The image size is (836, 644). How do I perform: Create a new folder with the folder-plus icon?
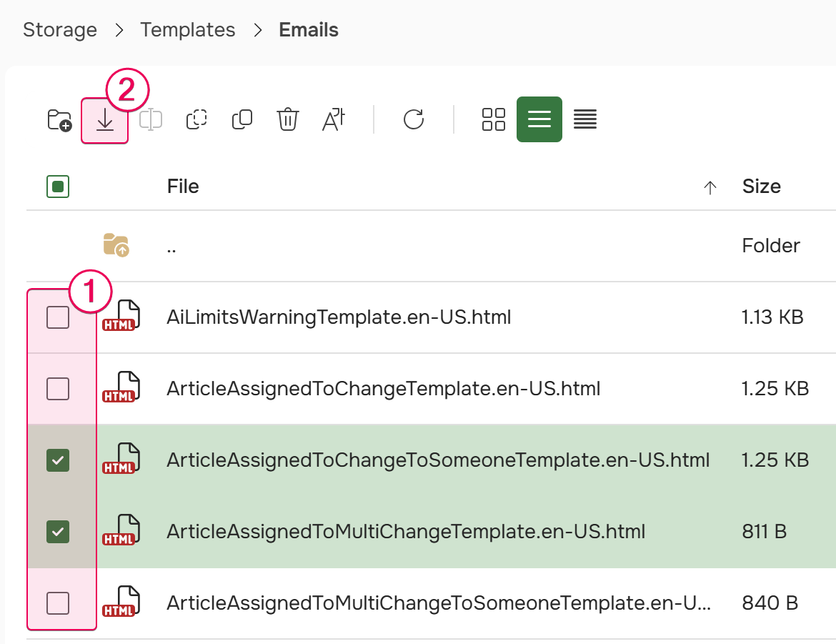click(x=59, y=119)
